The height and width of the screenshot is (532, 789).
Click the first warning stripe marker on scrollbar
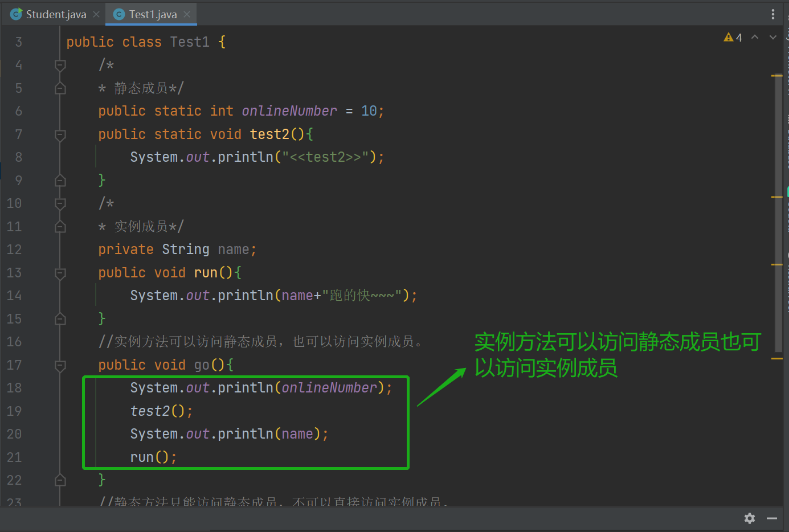(x=777, y=75)
